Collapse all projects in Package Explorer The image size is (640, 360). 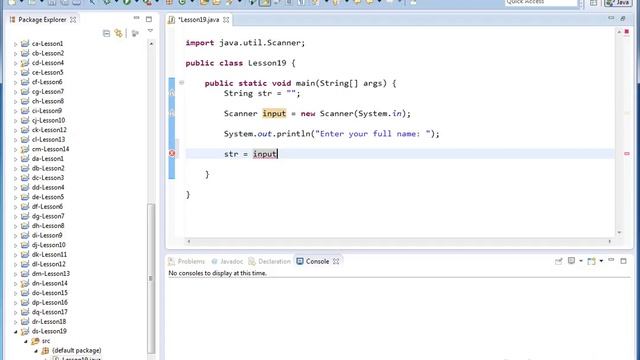pos(107,33)
